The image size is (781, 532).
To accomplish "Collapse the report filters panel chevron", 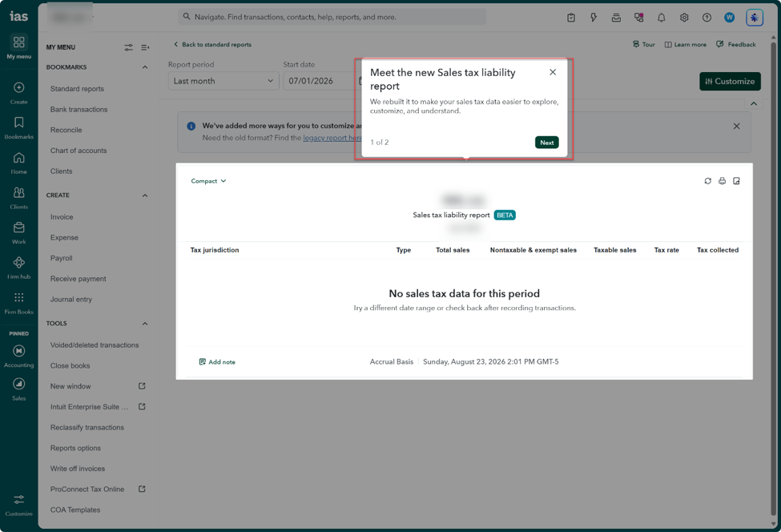I will 754,103.
